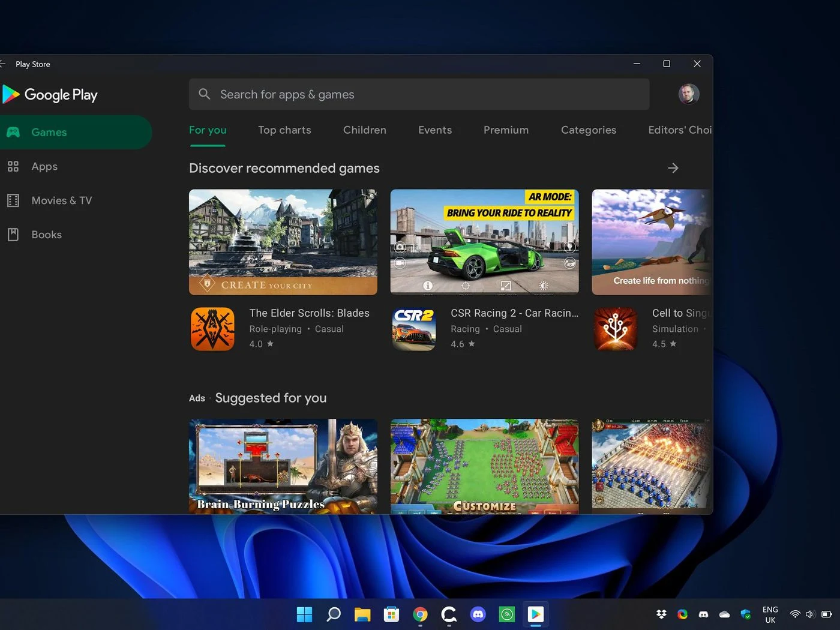Expand Discover recommended games with arrow
The image size is (840, 630).
click(673, 168)
